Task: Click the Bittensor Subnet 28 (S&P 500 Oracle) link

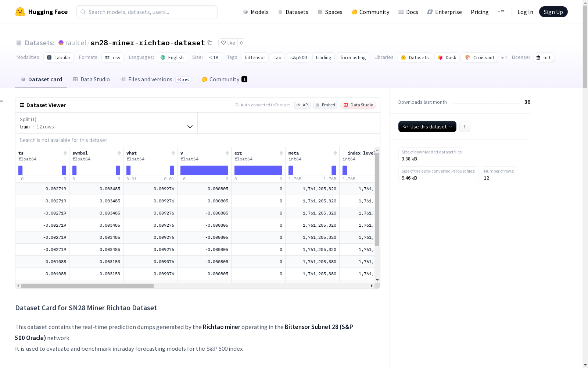Action: [x=184, y=332]
